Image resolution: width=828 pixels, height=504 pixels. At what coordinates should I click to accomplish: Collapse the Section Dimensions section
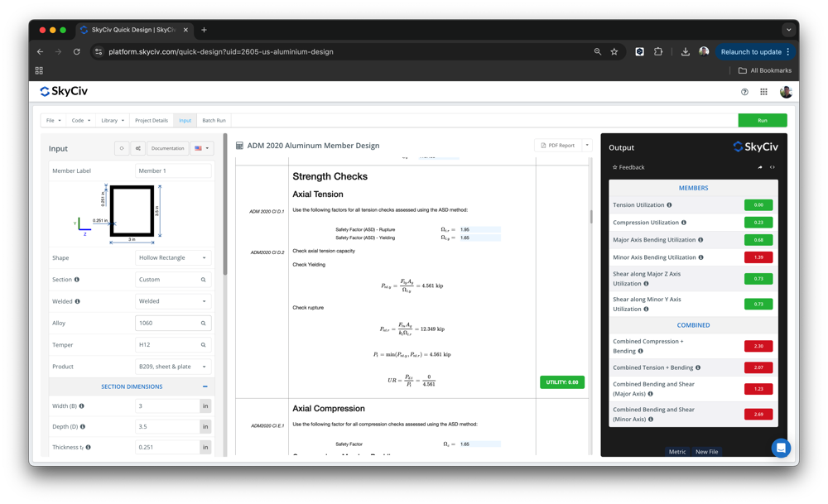tap(205, 386)
